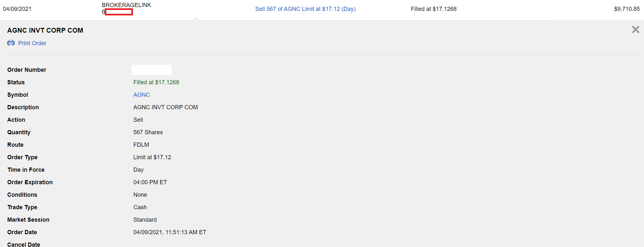
Task: Click the Filled at $17.1268 status in details
Action: pos(156,82)
